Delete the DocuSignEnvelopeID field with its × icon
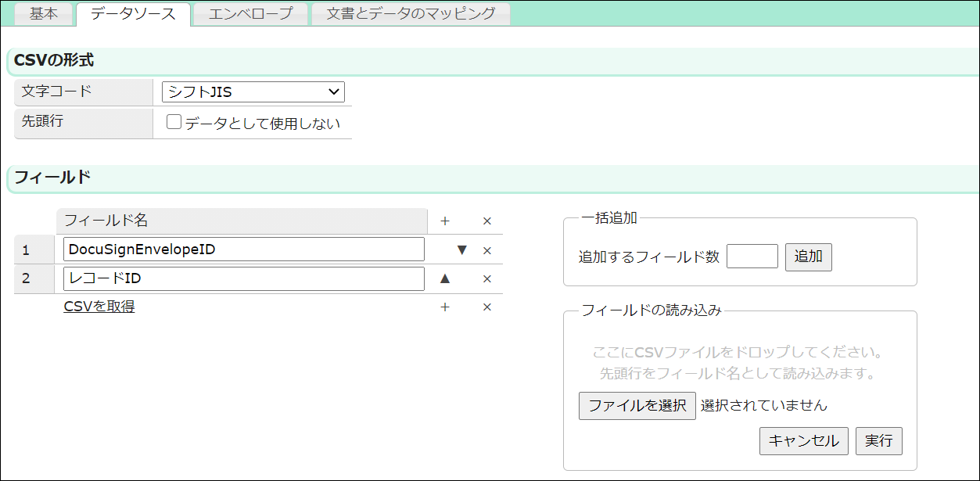 click(486, 249)
